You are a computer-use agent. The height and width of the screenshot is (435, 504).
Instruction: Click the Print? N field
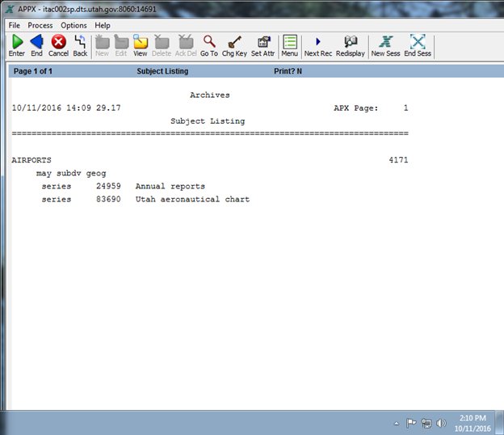point(288,71)
